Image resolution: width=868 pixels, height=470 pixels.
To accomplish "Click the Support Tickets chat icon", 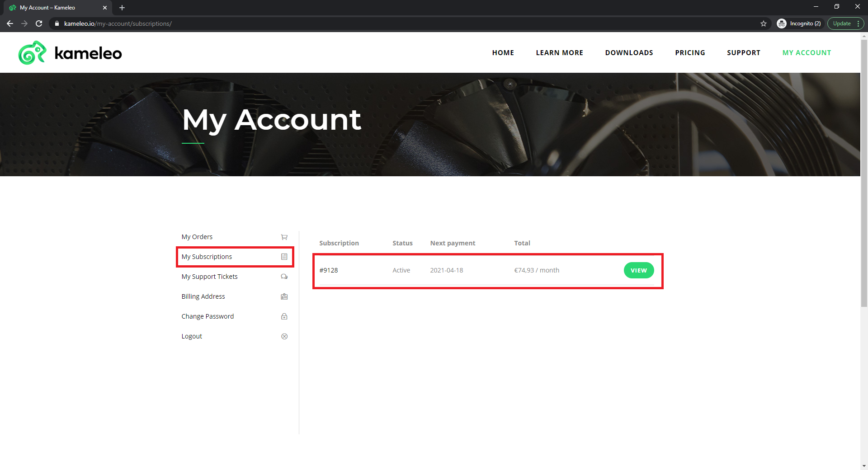I will pyautogui.click(x=284, y=277).
